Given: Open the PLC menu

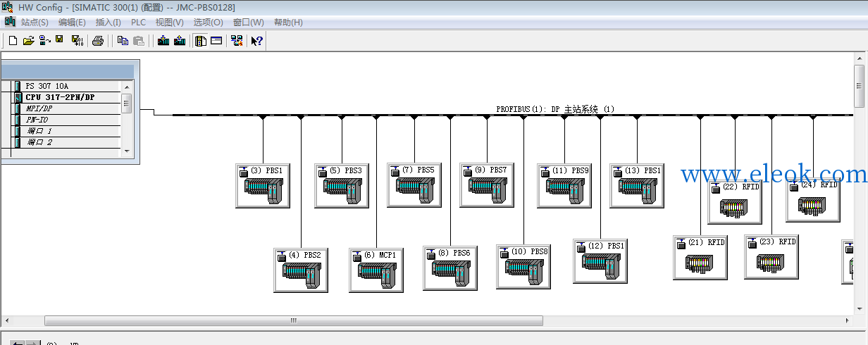Looking at the screenshot, I should tap(138, 23).
